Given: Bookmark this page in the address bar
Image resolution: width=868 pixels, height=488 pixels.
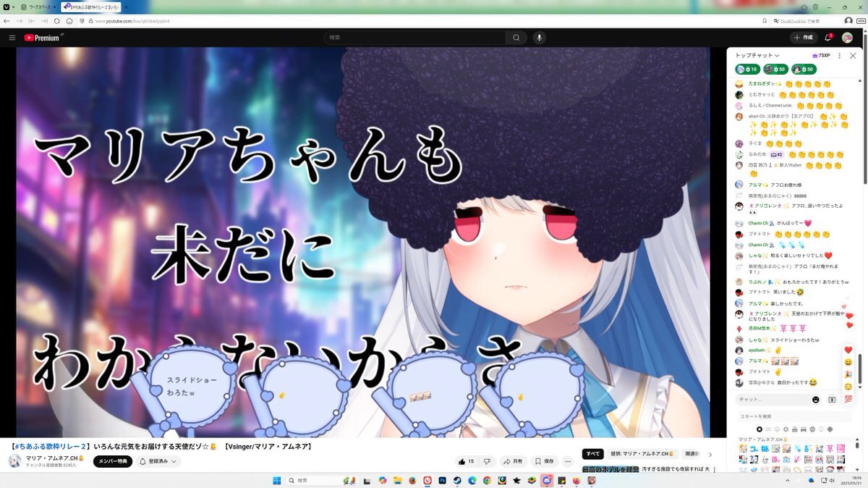Looking at the screenshot, I should [764, 21].
